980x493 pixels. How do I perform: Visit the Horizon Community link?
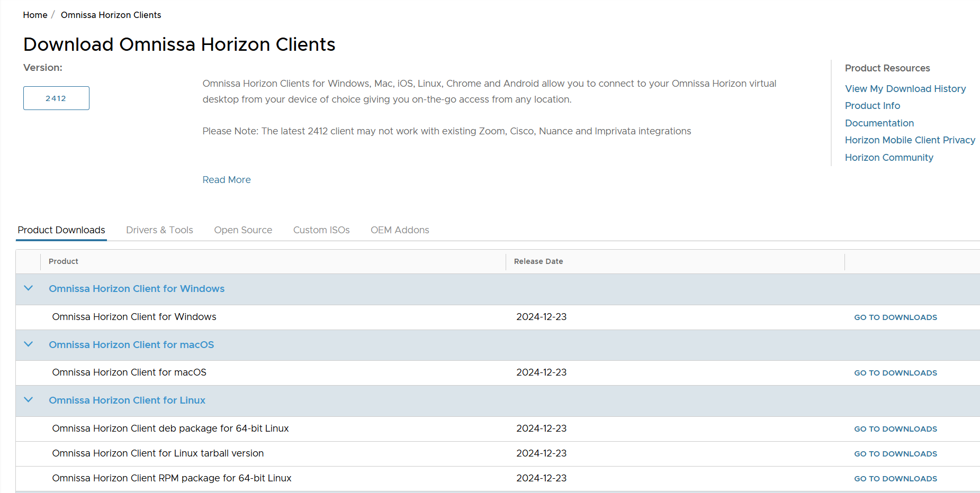click(x=889, y=158)
